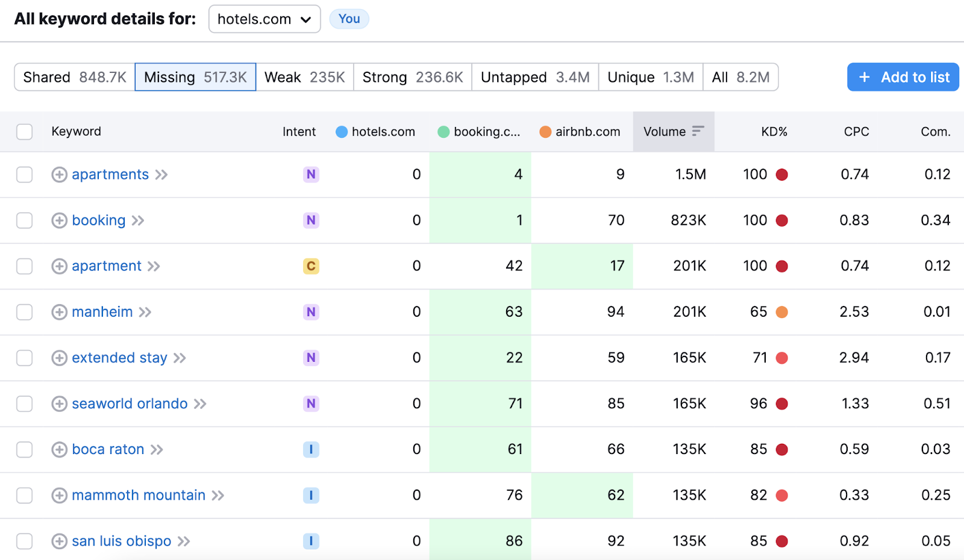Screen dimensions: 964x560
Task: Click the orange airbnb.com color dot
Action: click(545, 132)
